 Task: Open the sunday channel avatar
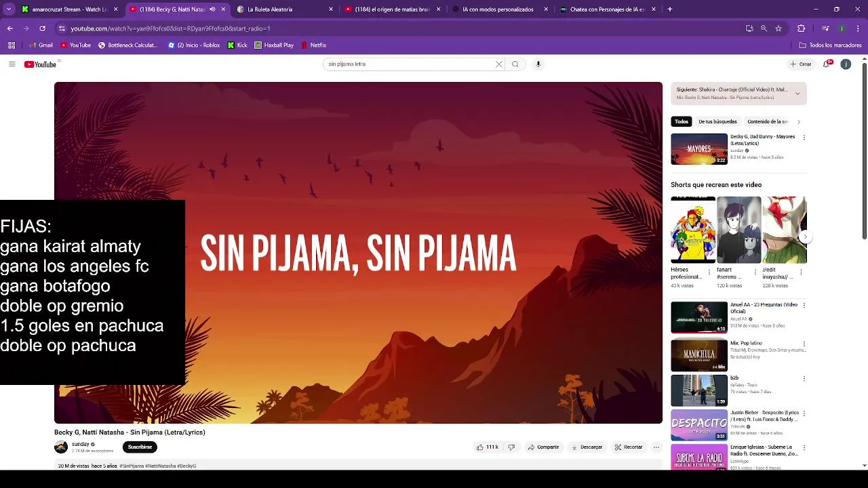pyautogui.click(x=61, y=447)
